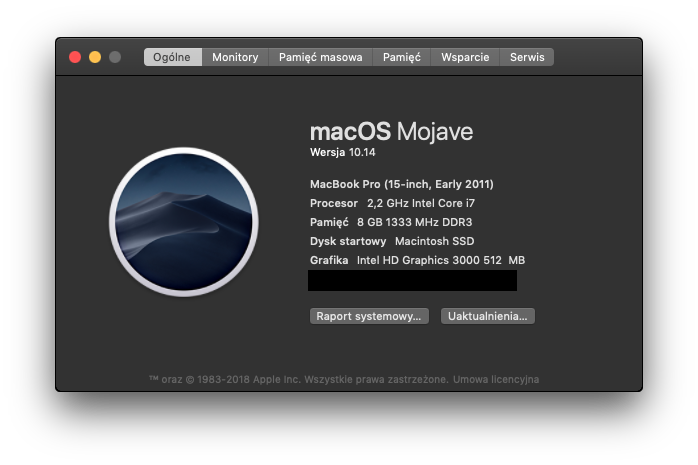Screen dimensions: 698x465
Task: Click the Intel HD Graphics 3000 512 MB value
Action: [x=441, y=260]
